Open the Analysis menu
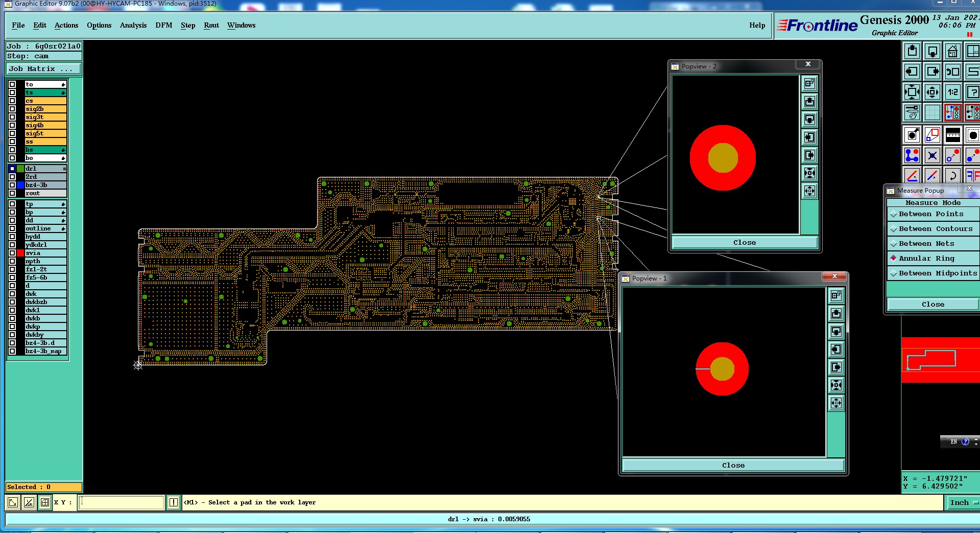Screen dimensions: 980x533 tap(133, 25)
